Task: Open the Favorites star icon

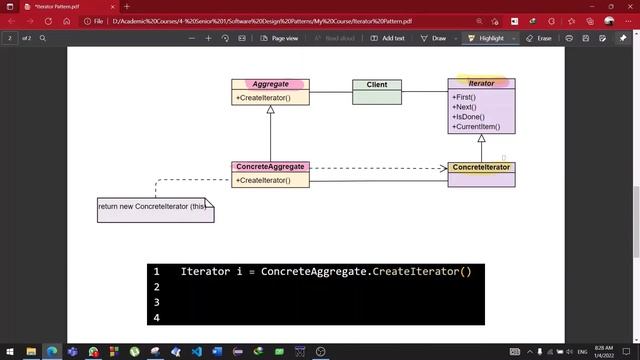Action: coord(571,21)
